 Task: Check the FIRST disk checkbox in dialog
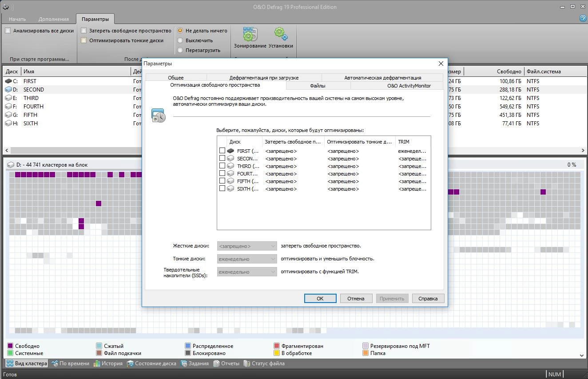(x=222, y=151)
